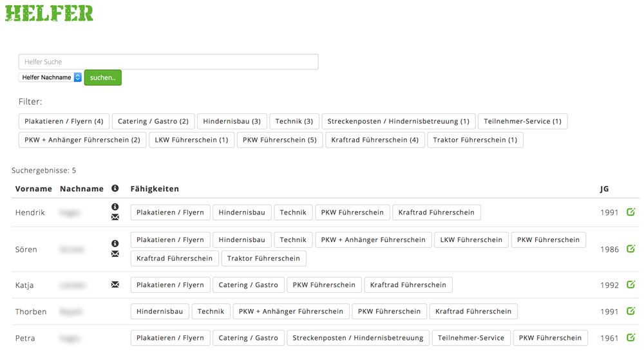Click the mail icon in Sören's row
Image resolution: width=644 pixels, height=356 pixels.
tap(115, 254)
